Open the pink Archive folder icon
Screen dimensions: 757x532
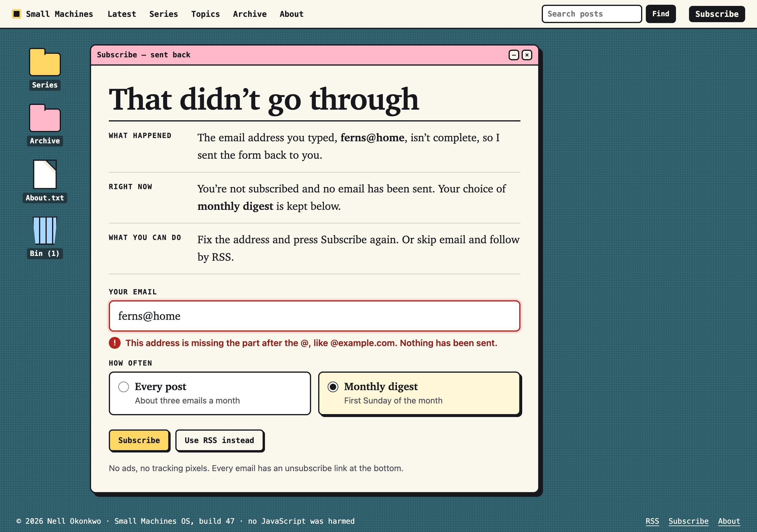[x=45, y=118]
